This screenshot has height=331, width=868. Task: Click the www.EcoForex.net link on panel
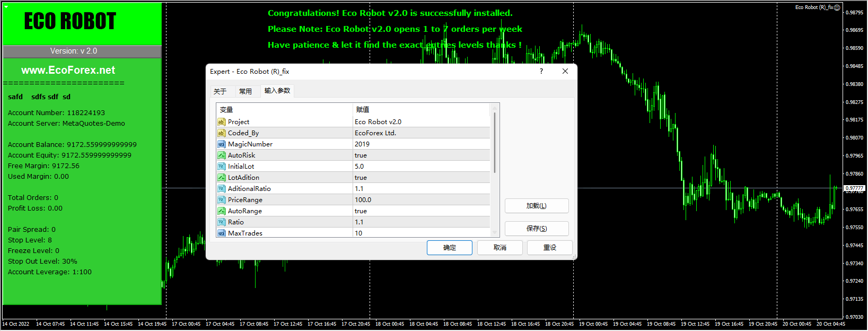pos(68,70)
